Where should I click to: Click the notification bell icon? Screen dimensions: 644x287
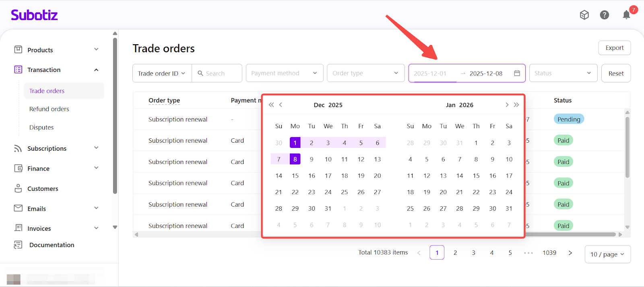click(626, 15)
